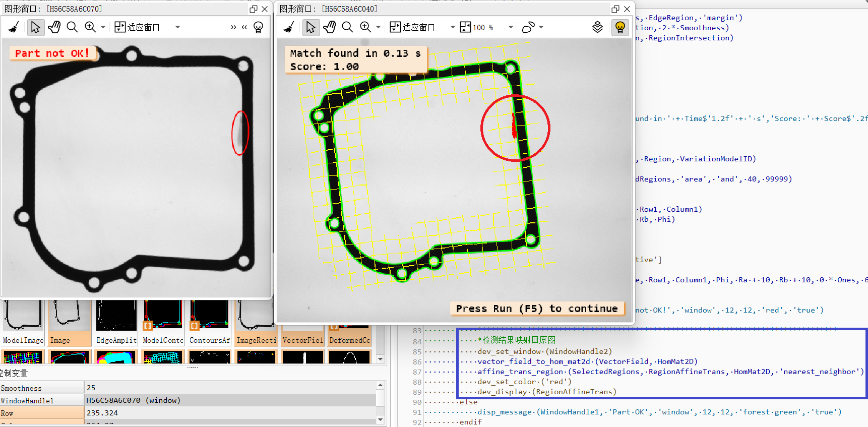868x427 pixels.
Task: Click the vector_field_to_hom_mat2d code line
Action: 588,361
